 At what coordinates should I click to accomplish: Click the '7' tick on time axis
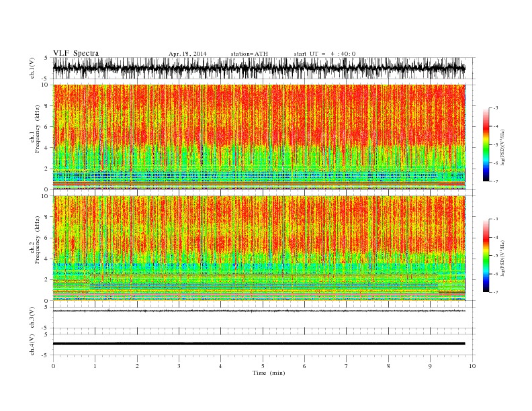pyautogui.click(x=347, y=366)
